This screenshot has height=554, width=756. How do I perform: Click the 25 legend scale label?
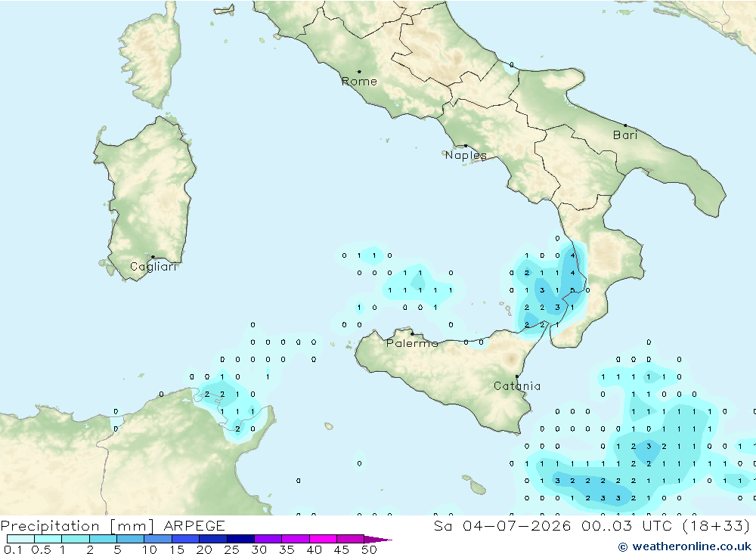click(x=232, y=549)
